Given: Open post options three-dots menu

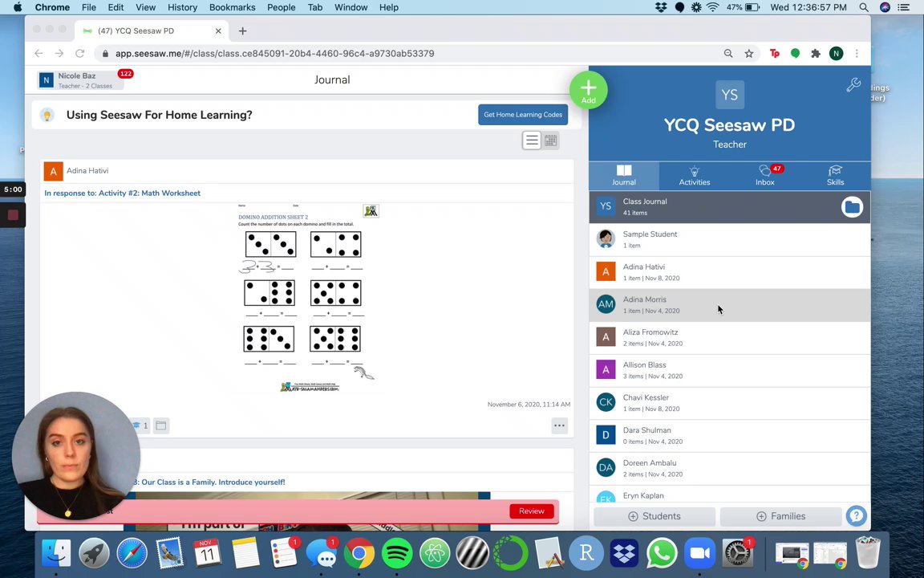Looking at the screenshot, I should tap(559, 425).
